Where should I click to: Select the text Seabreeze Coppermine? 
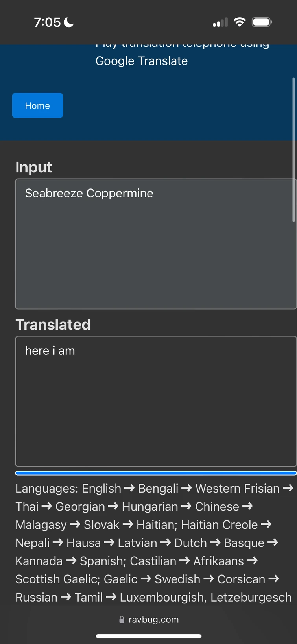coord(89,193)
